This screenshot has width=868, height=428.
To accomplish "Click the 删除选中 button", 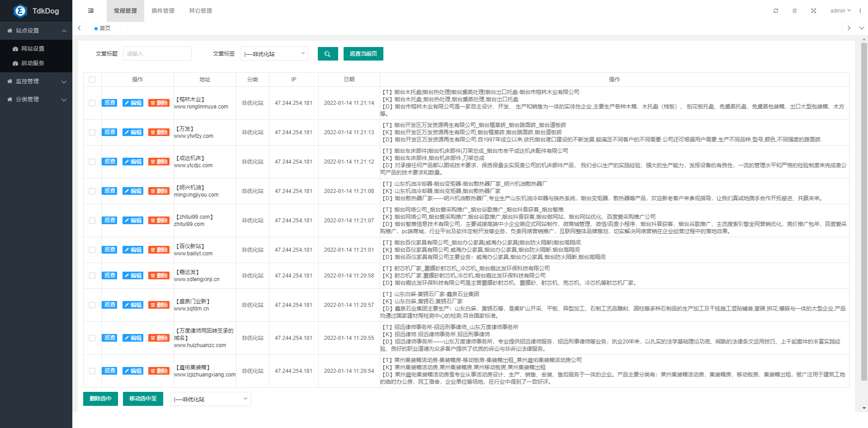I will click(x=100, y=399).
